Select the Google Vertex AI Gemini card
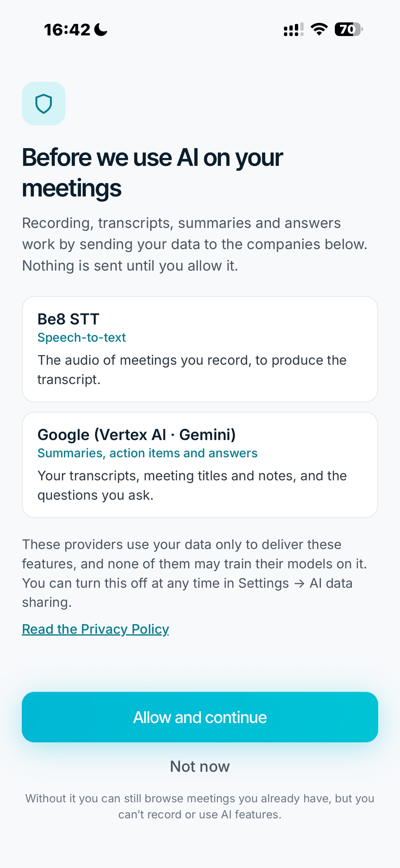Screen dimensions: 400x868 (200, 465)
